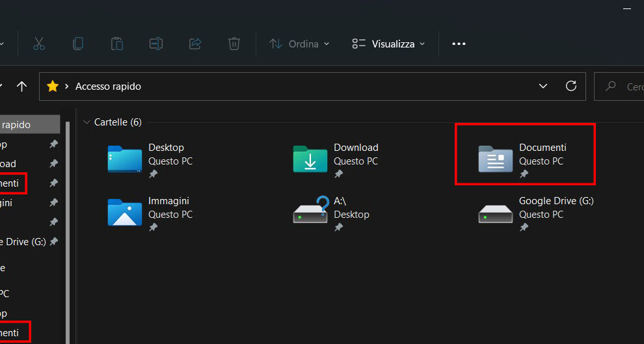Open the Ordina sort dropdown
Viewport: 644px width, 344px height.
coord(299,44)
